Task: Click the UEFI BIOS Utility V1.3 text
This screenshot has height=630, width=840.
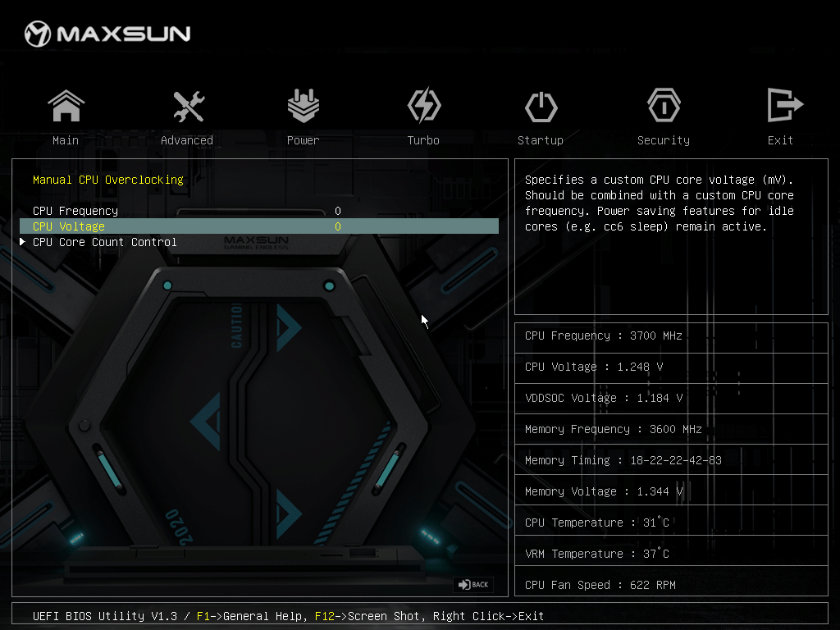Action: click(x=105, y=616)
